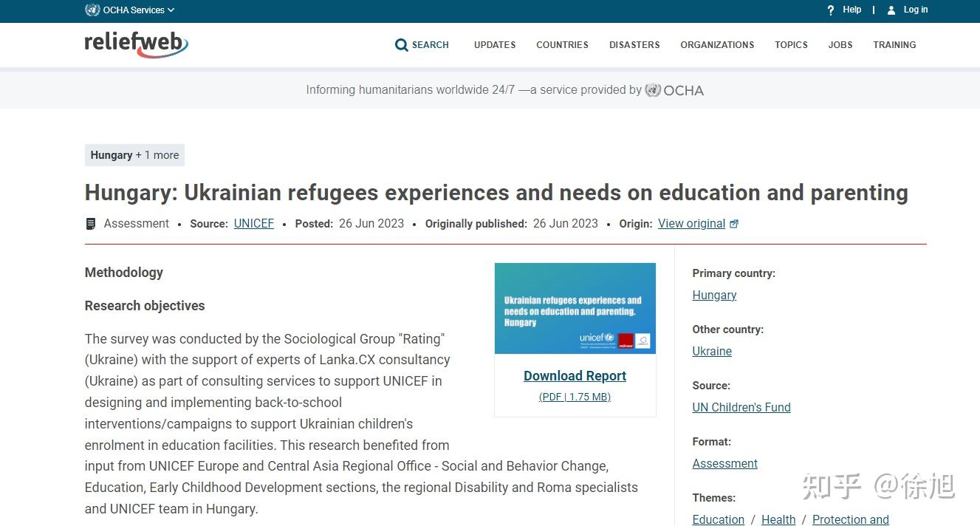Click the Log in user icon

click(891, 10)
